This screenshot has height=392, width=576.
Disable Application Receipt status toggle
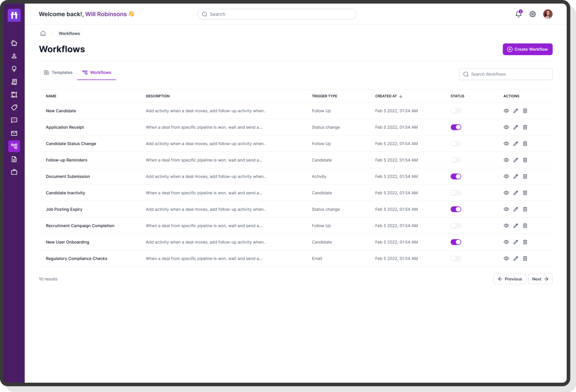456,127
